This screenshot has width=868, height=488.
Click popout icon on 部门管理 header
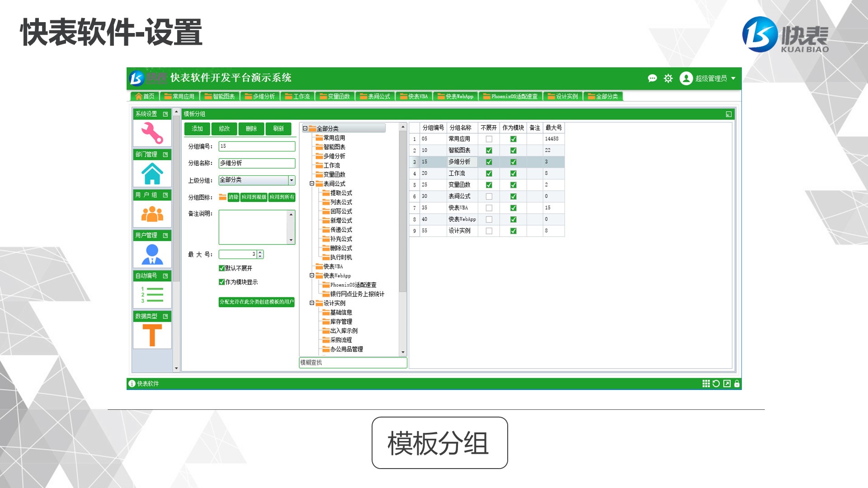tap(165, 155)
